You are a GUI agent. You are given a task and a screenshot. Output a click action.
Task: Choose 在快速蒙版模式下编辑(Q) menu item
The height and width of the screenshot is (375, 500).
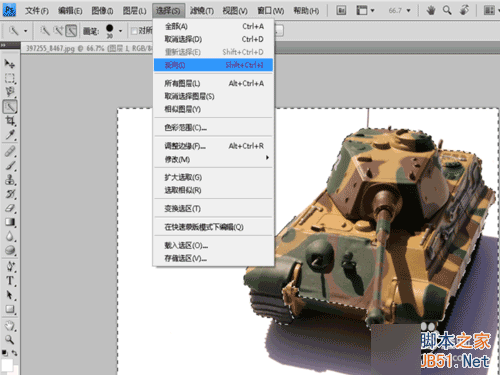point(213,227)
